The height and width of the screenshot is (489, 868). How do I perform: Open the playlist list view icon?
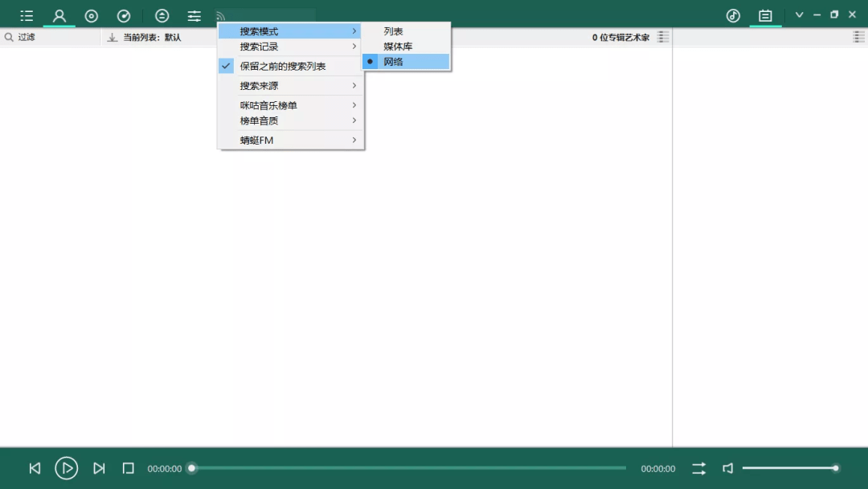27,15
